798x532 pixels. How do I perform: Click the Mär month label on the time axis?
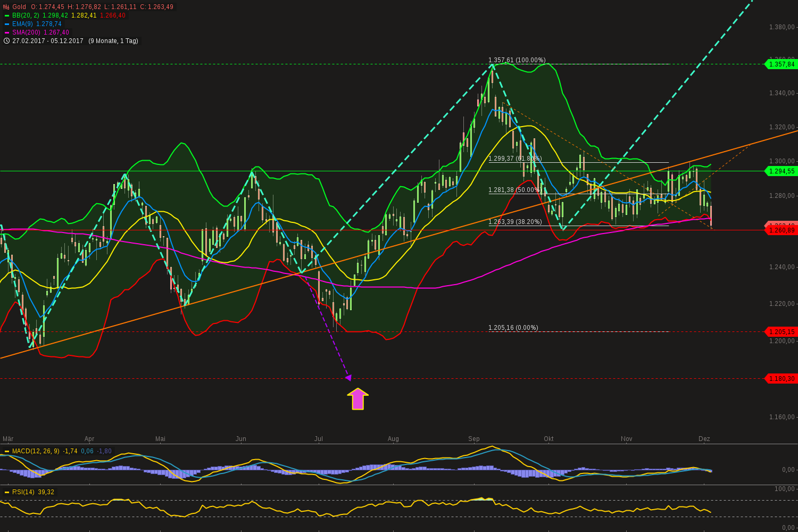coord(8,439)
